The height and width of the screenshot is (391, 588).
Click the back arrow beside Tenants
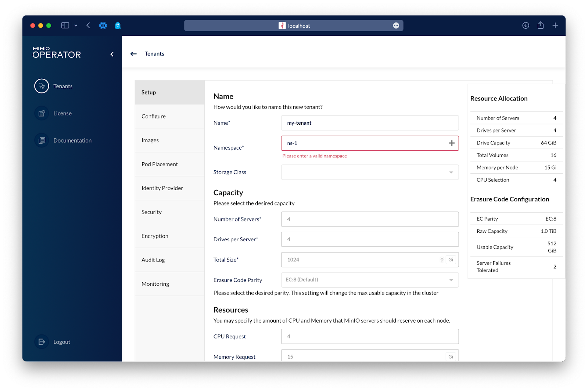(134, 54)
